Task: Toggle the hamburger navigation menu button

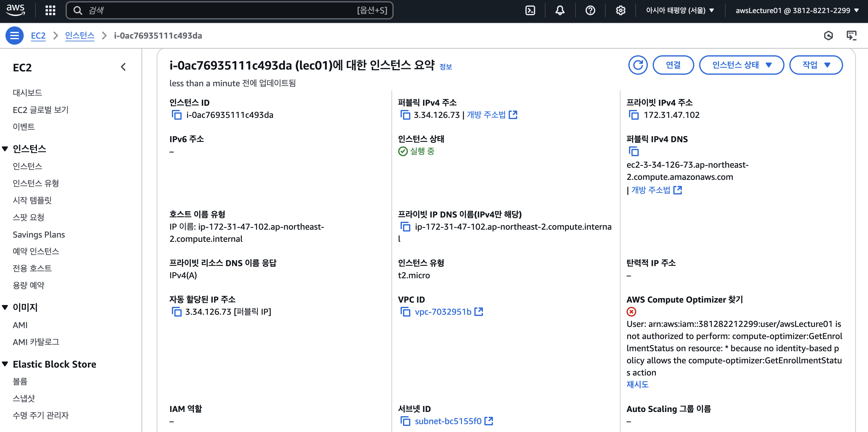Action: [x=15, y=35]
